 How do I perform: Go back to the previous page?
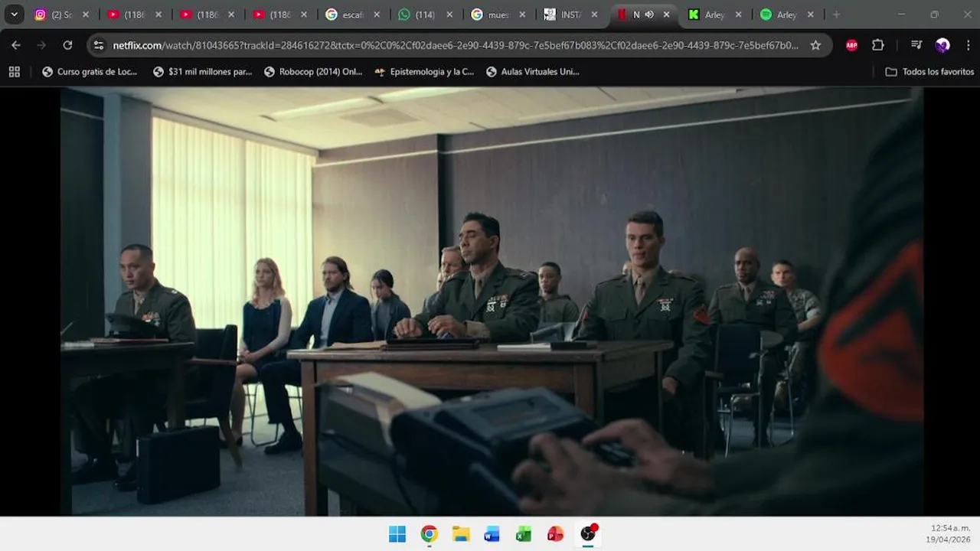coord(16,45)
